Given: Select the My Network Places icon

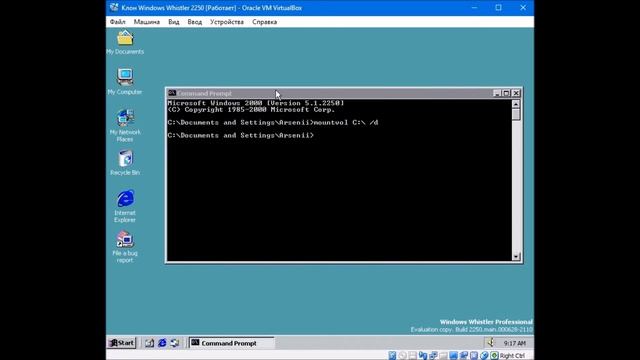Looking at the screenshot, I should pos(125,126).
